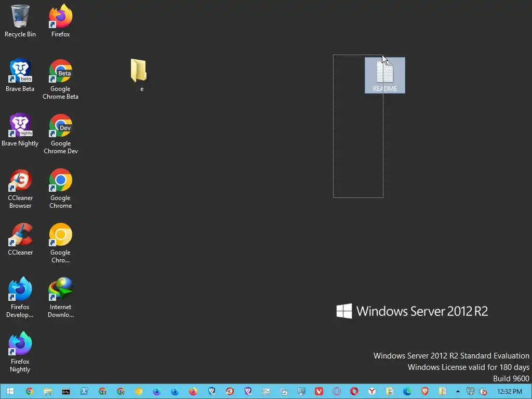
Task: Open CCleaner Browser from the taskbar
Action: 230,391
